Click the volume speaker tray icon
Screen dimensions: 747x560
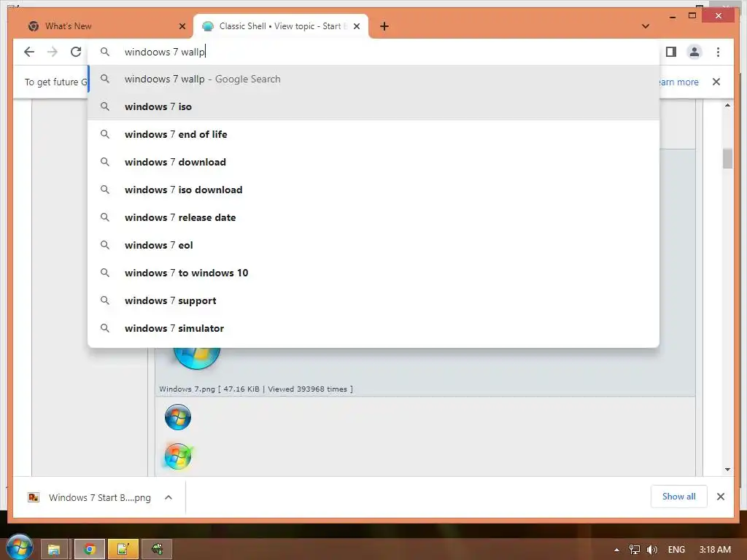click(x=651, y=550)
